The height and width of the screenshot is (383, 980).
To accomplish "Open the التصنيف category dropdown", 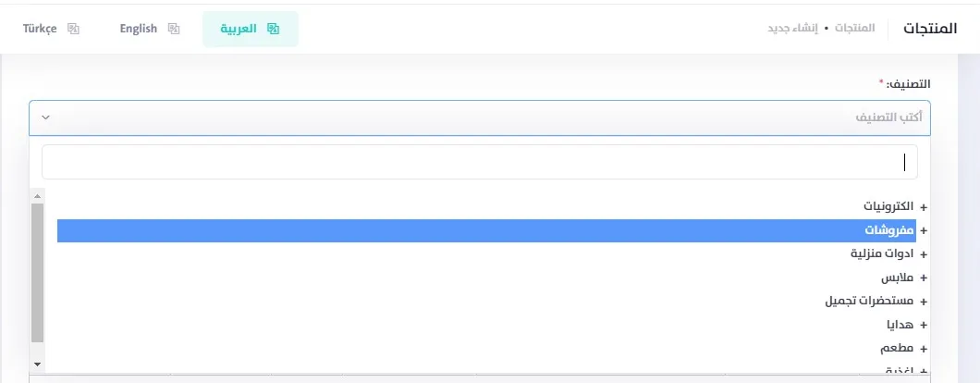I will [479, 118].
